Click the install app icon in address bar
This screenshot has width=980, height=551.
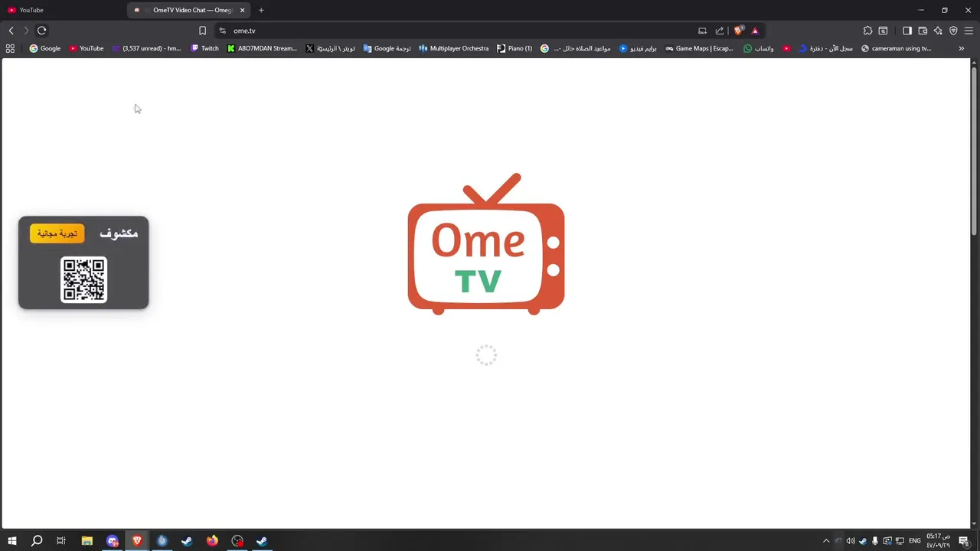pos(702,31)
